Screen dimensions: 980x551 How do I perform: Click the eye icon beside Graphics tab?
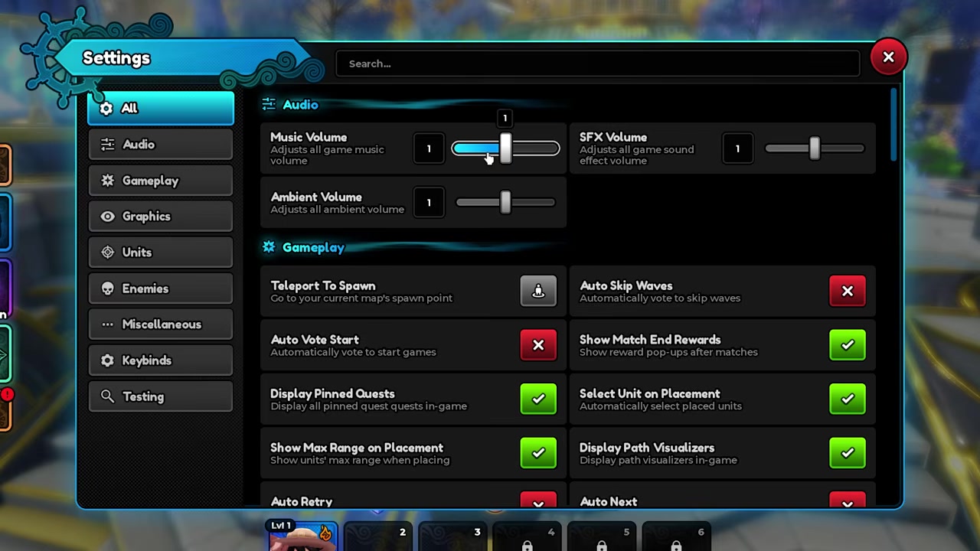click(107, 217)
